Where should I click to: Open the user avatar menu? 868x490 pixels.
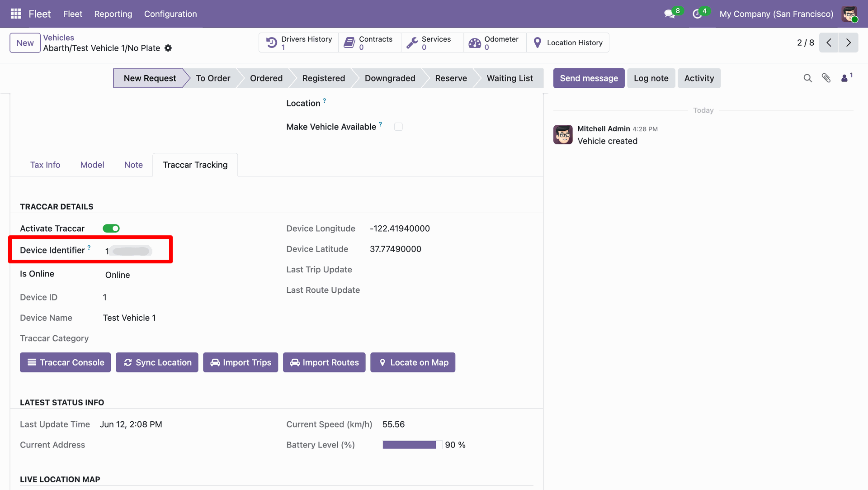point(850,14)
